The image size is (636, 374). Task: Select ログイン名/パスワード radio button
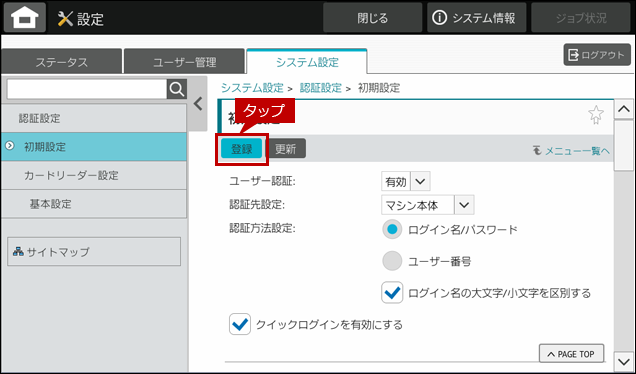pyautogui.click(x=392, y=230)
